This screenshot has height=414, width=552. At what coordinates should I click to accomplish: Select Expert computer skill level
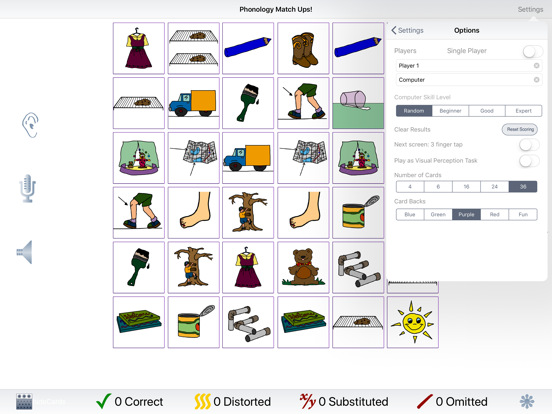523,111
